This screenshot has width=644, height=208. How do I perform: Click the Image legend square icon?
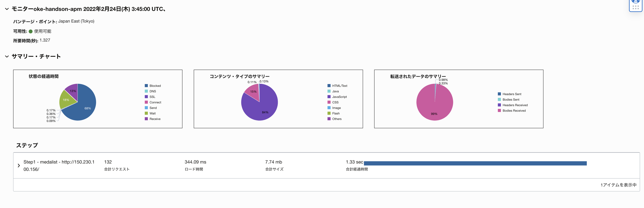(329, 108)
